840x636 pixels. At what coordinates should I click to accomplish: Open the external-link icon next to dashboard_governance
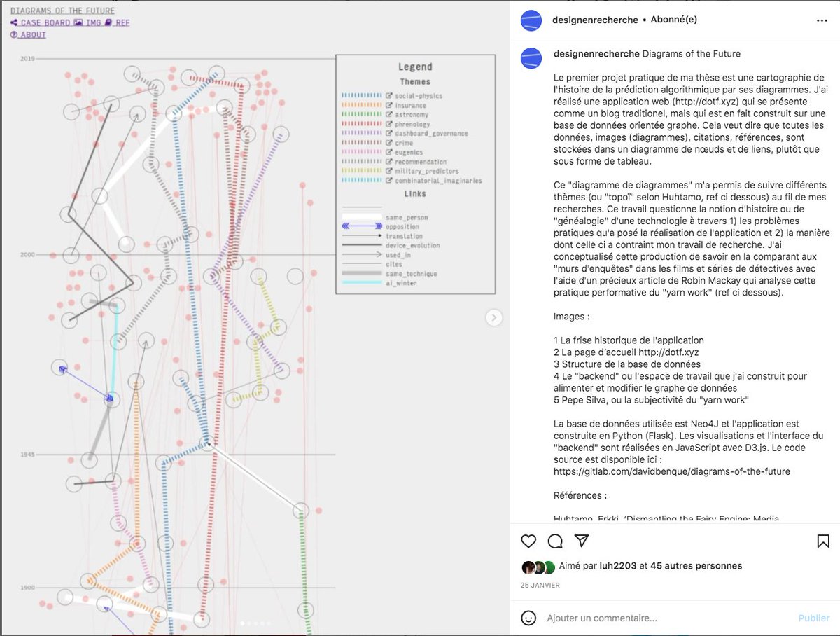click(x=390, y=134)
